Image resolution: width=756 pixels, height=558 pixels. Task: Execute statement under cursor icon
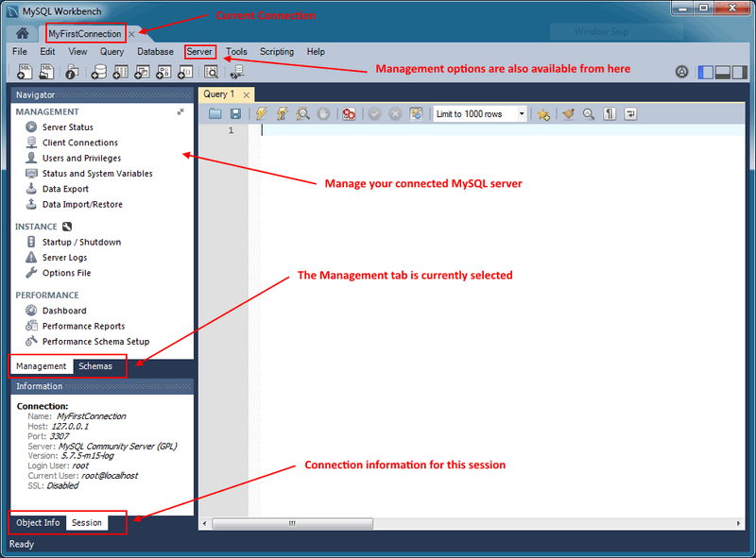(x=282, y=113)
